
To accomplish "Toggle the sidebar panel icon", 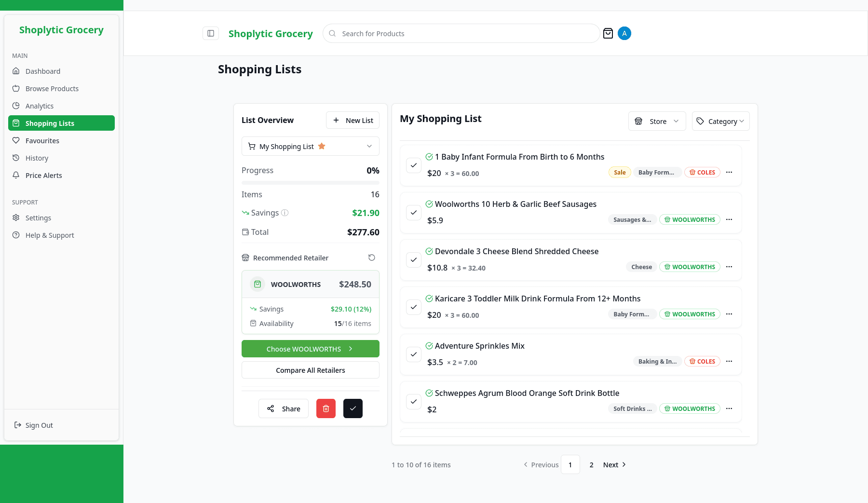I will [211, 33].
